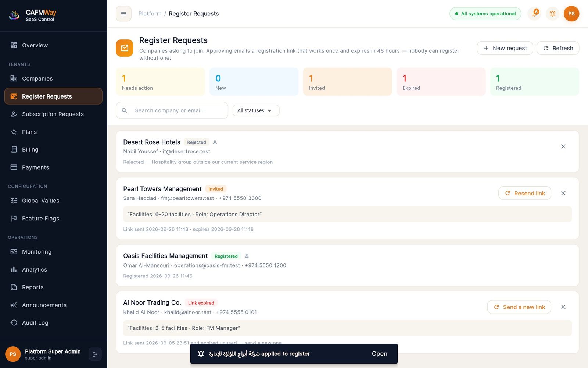Click Platform breadcrumb link
Image resolution: width=588 pixels, height=368 pixels.
[150, 14]
